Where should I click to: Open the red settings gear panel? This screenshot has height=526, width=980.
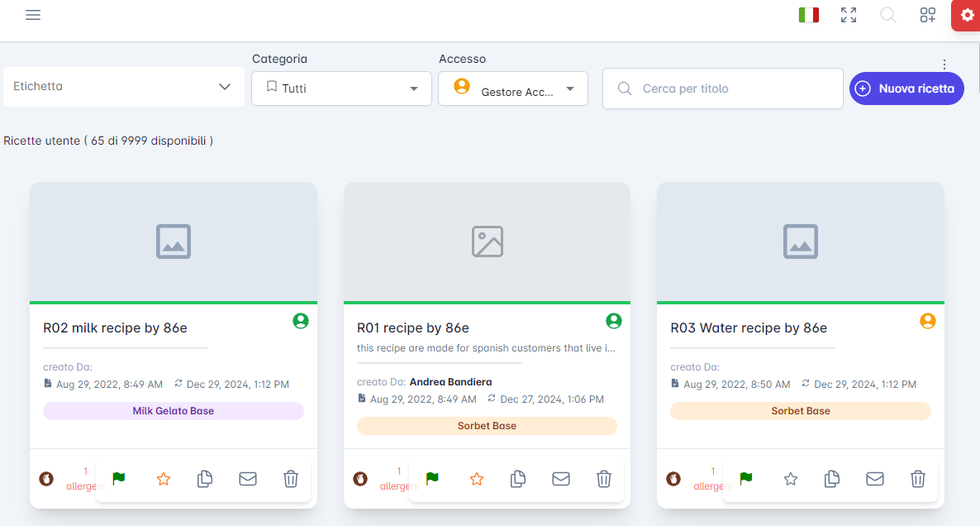(967, 15)
